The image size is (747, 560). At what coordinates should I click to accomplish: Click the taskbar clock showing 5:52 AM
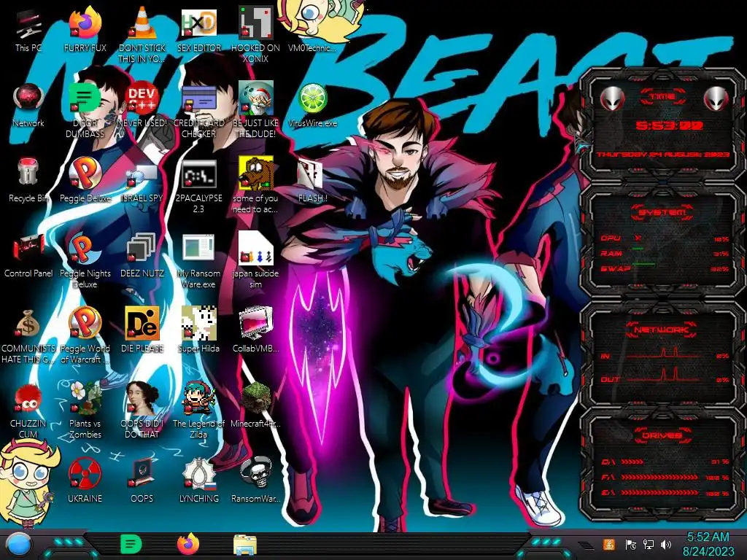point(708,544)
